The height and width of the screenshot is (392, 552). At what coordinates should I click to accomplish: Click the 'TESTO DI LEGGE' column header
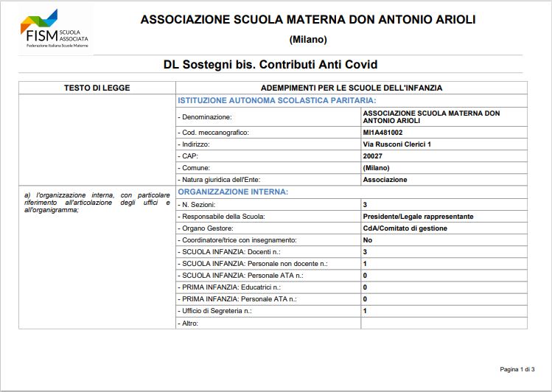pos(97,88)
